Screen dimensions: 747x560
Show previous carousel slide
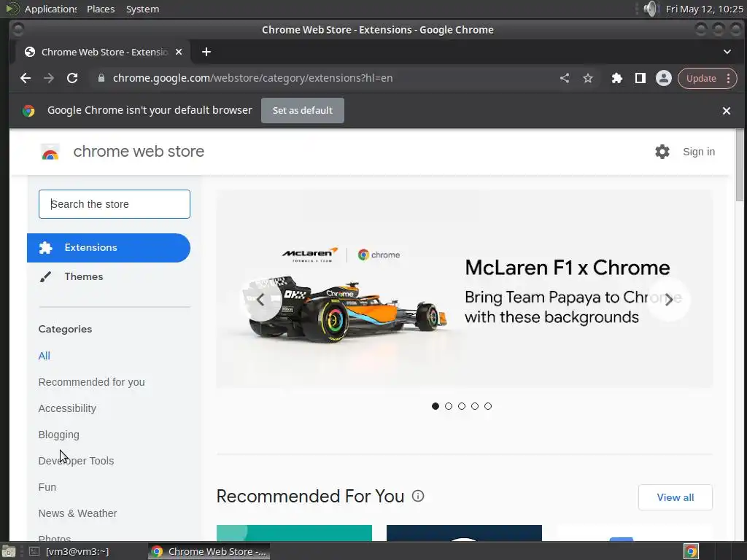click(x=260, y=300)
